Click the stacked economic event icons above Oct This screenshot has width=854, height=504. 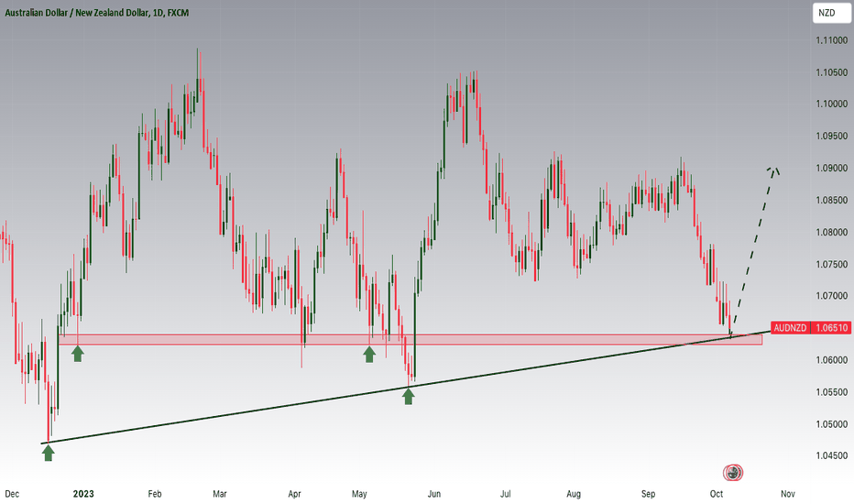(x=733, y=473)
